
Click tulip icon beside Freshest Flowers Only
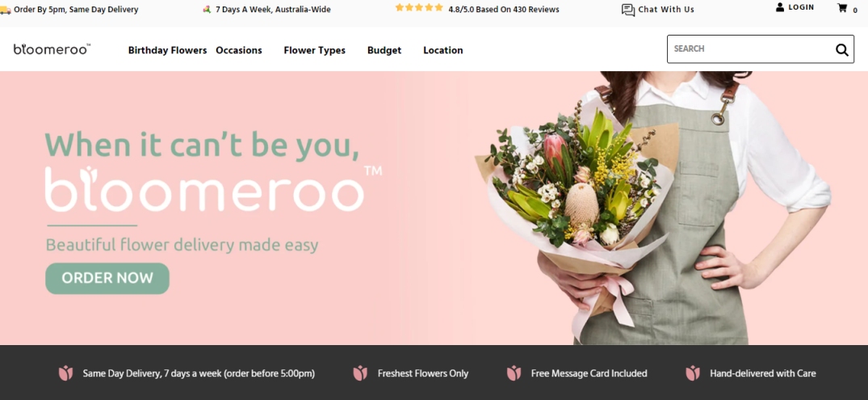coord(360,373)
